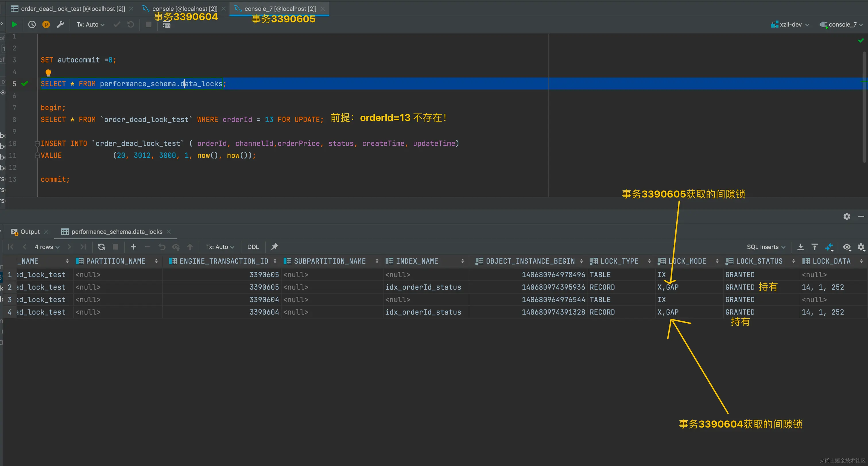Click the green inspection checkmark in editor corner

861,40
